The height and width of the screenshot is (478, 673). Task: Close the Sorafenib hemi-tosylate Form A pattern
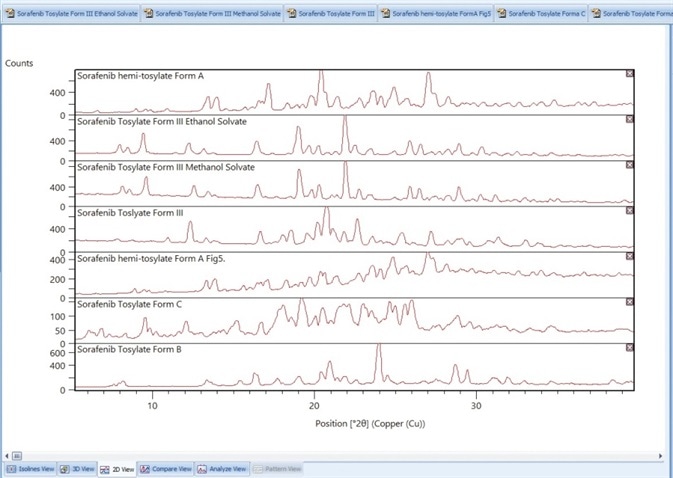coord(629,74)
